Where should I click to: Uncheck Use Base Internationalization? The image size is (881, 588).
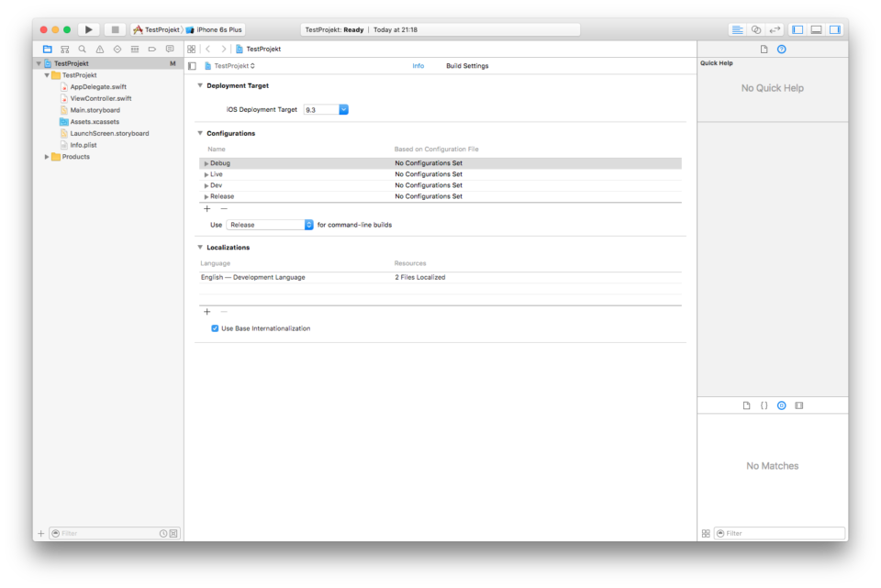coord(215,328)
